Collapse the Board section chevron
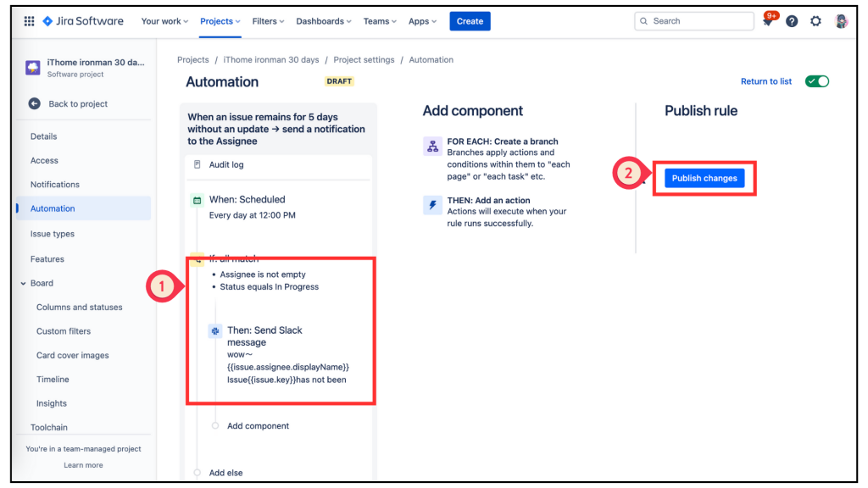Screen dimensions: 868x488 coord(23,283)
